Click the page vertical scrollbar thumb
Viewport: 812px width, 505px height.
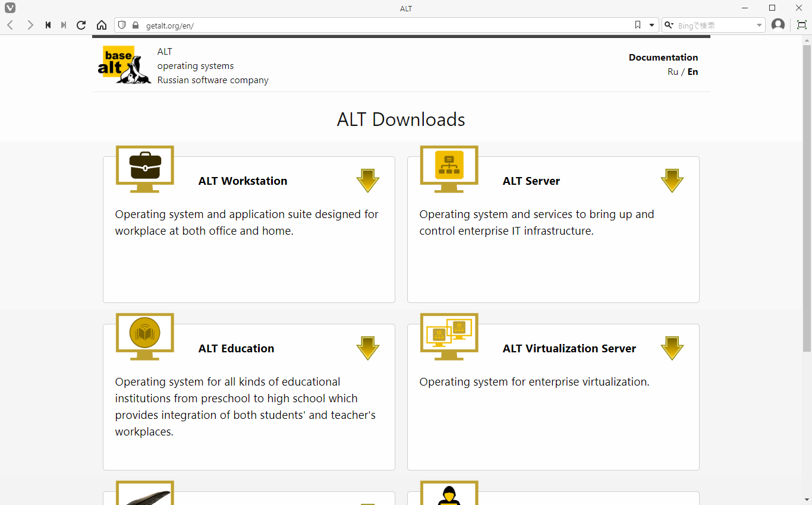coord(807,198)
